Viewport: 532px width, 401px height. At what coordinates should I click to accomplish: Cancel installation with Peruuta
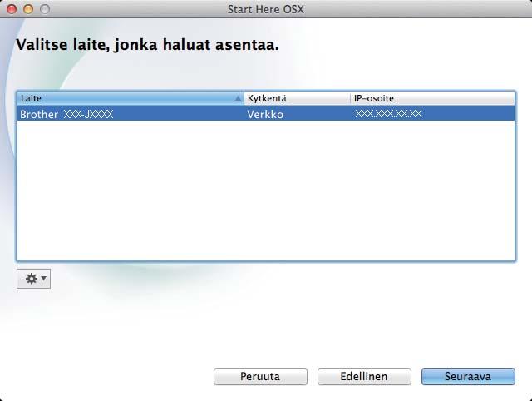coord(260,376)
